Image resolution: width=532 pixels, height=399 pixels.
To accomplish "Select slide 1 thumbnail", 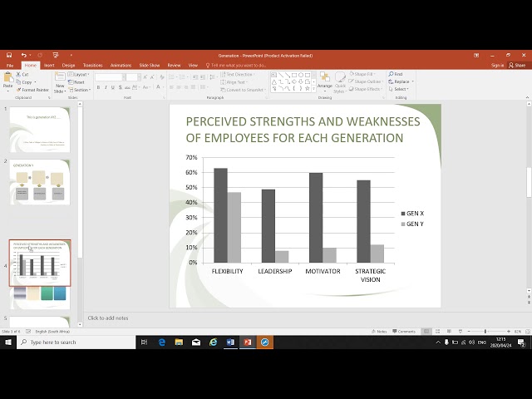I will click(40, 130).
